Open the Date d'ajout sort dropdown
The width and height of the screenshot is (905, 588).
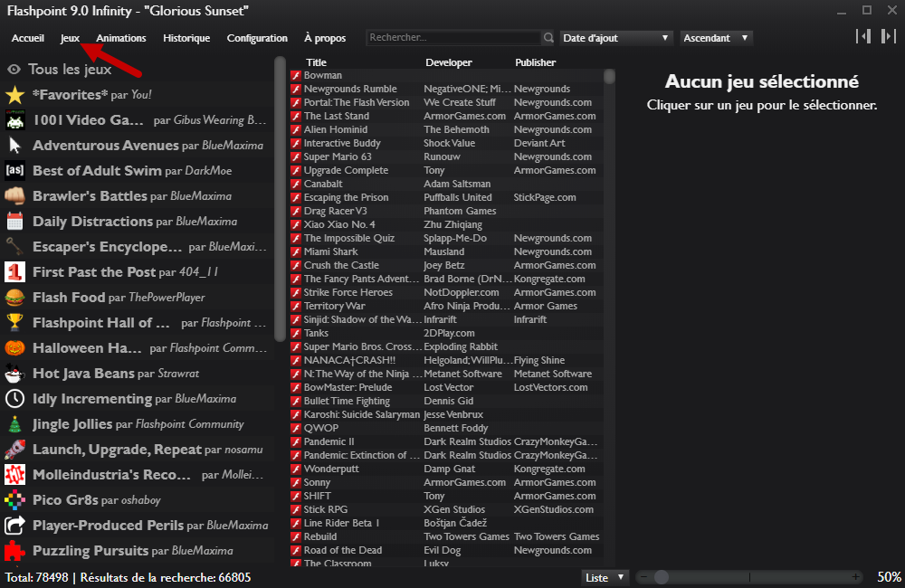[616, 38]
